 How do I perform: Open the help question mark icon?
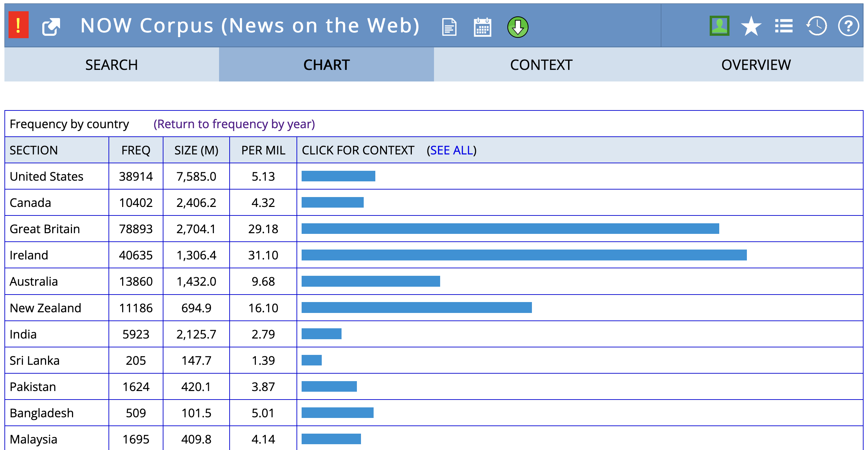pos(848,26)
